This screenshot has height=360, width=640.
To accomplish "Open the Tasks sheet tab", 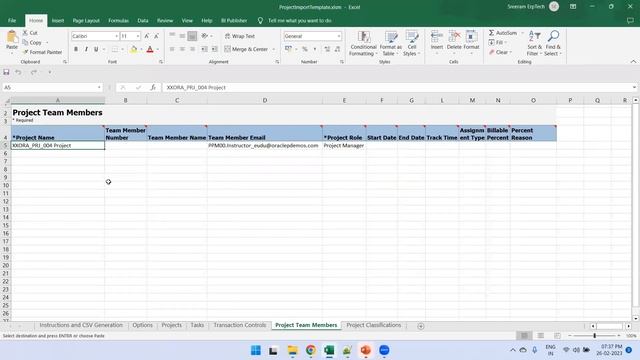I will click(x=197, y=325).
